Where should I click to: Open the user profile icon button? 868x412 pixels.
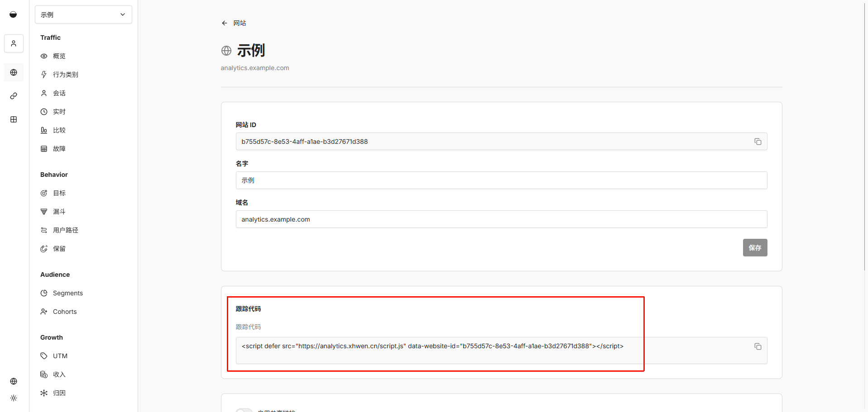coord(14,43)
